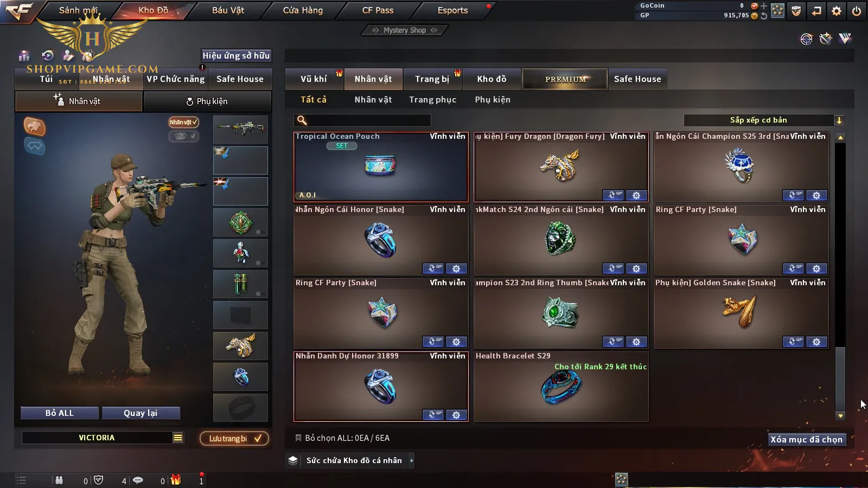Screen dimensions: 868x488
Task: Click GP repair icon on Fury Dragon item
Action: 613,195
